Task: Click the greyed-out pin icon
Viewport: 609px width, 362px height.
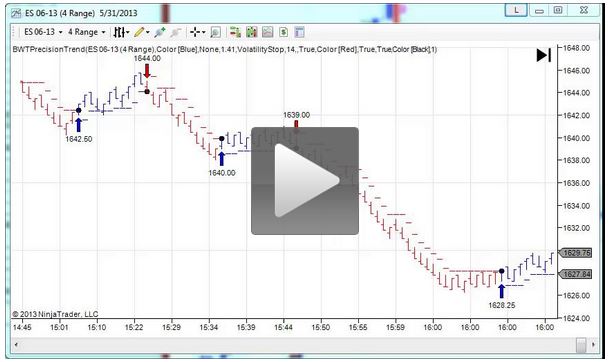Action: coord(176,32)
